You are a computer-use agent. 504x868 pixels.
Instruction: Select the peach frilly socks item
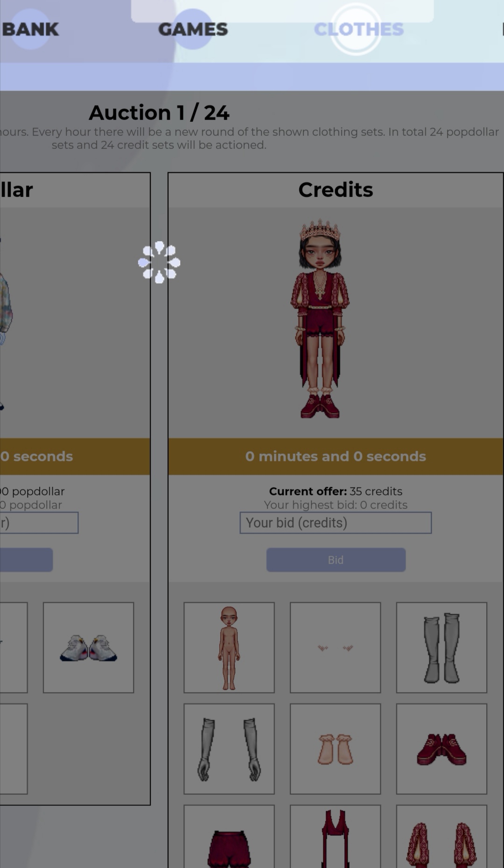[x=335, y=749]
